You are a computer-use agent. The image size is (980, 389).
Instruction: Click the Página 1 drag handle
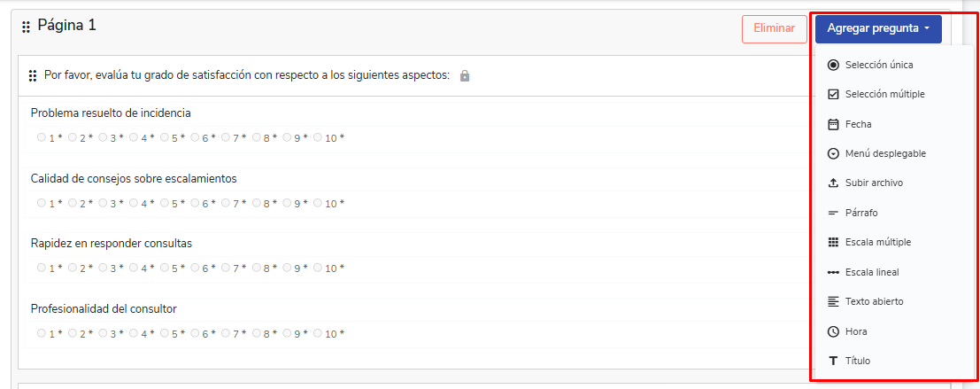tap(26, 27)
